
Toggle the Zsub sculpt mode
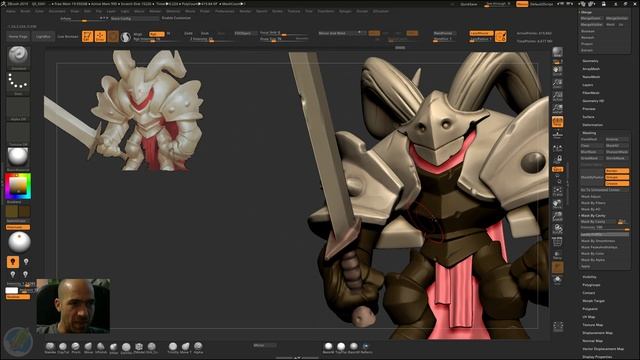tap(205, 33)
